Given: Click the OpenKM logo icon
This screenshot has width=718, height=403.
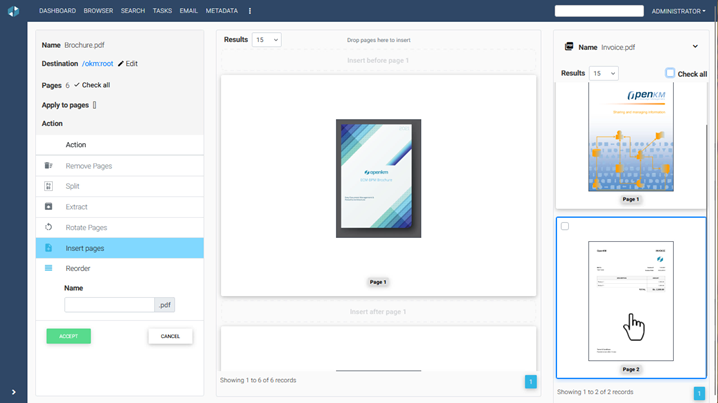Looking at the screenshot, I should (13, 11).
